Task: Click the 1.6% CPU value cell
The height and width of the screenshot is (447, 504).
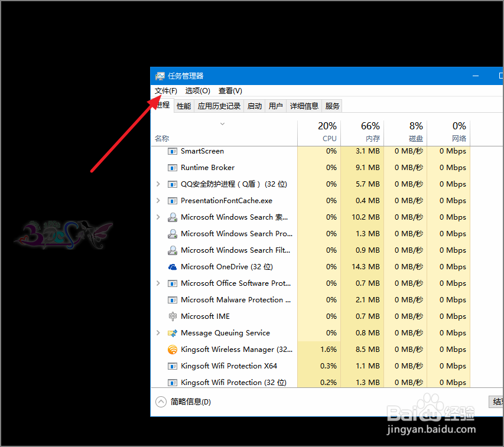Action: (319, 350)
